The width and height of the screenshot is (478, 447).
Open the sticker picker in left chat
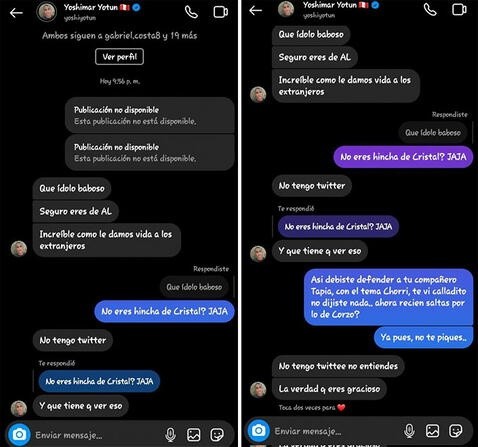tap(217, 435)
